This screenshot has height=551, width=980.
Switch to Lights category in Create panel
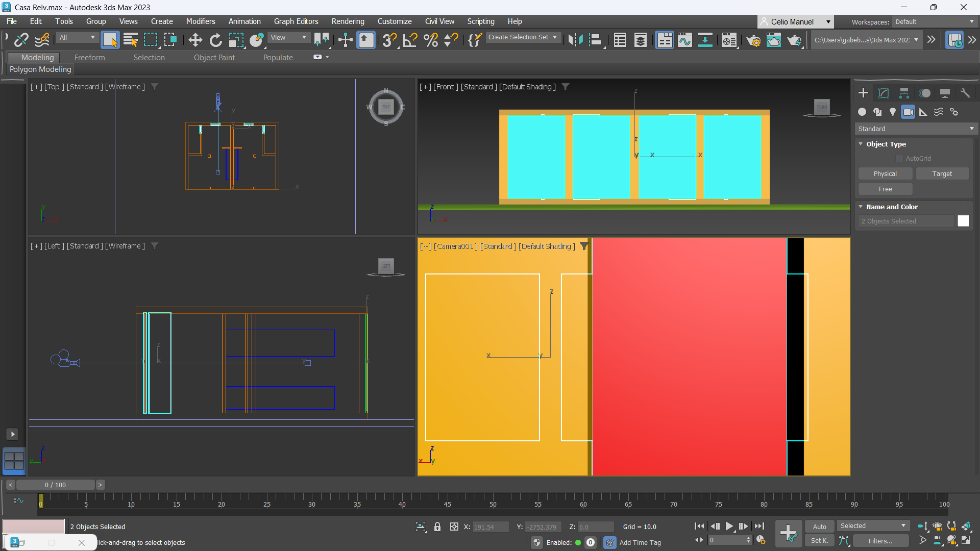point(893,112)
